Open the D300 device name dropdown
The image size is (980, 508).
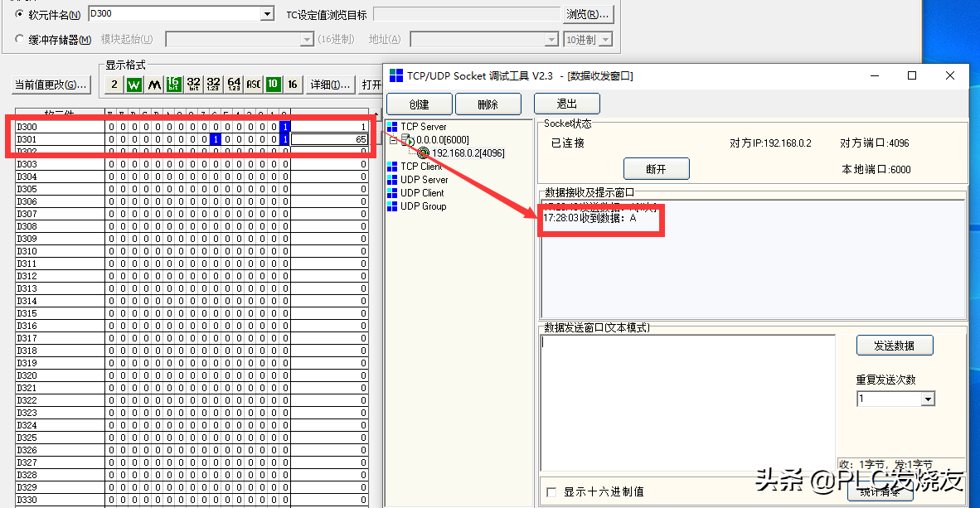267,14
